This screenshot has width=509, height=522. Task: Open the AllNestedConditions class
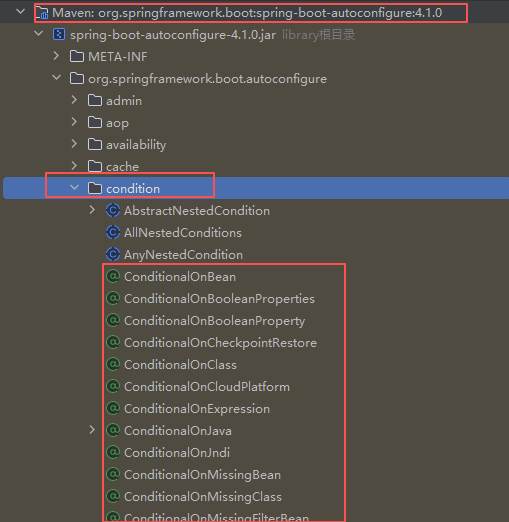[183, 233]
